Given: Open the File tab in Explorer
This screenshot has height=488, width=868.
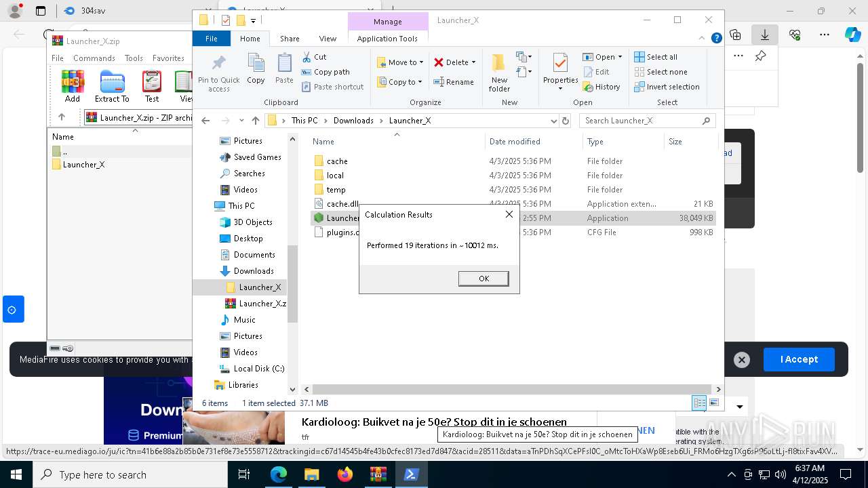Looking at the screenshot, I should point(212,39).
